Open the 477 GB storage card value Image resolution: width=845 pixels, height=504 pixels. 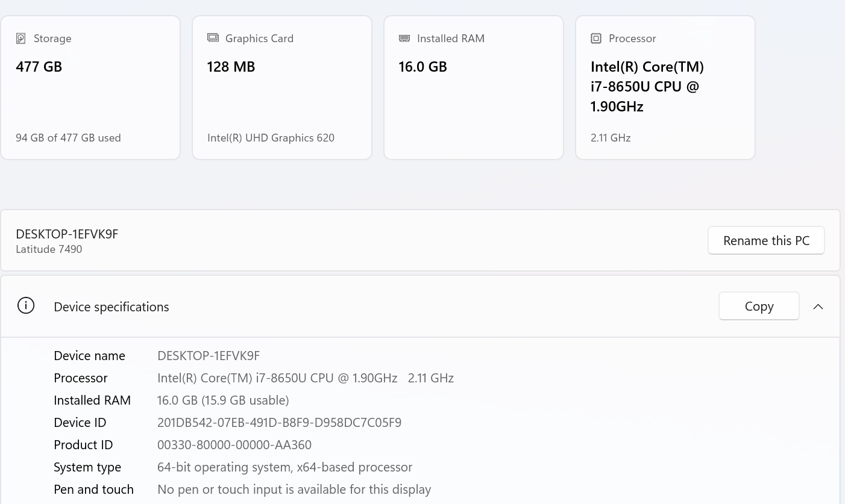(x=39, y=67)
